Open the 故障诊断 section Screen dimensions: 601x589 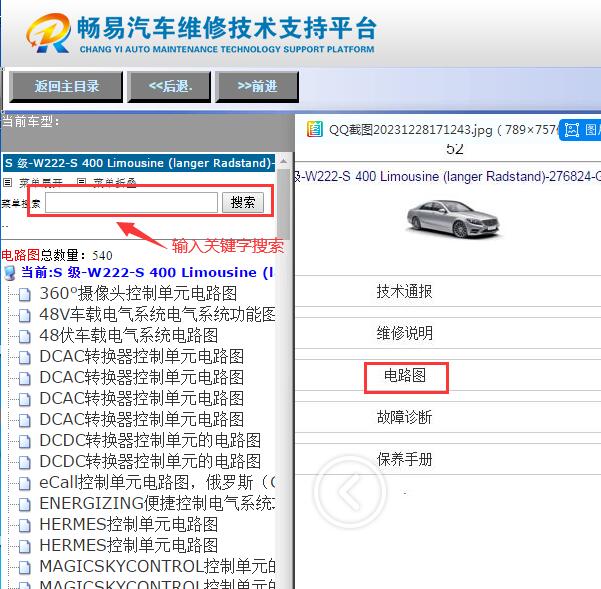404,417
